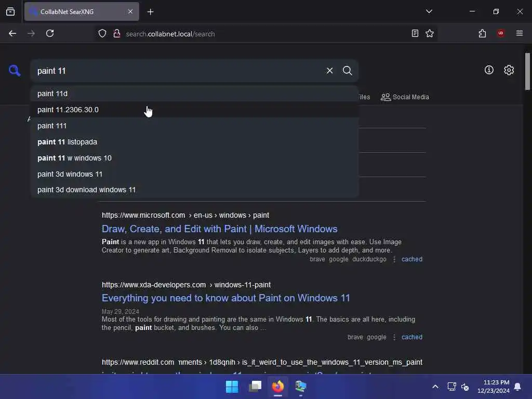This screenshot has height=399, width=532.
Task: Open the notifications bell icon
Action: (x=517, y=387)
